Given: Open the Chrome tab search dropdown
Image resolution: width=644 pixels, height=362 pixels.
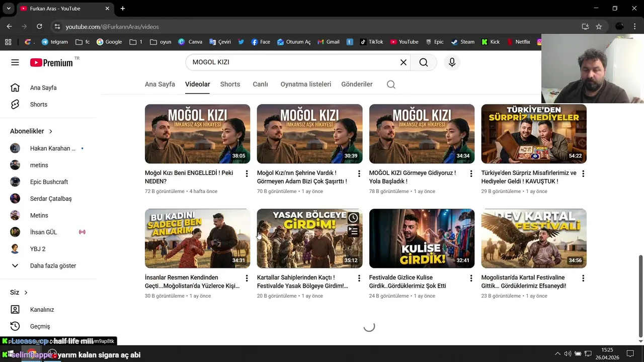Looking at the screenshot, I should (9, 9).
